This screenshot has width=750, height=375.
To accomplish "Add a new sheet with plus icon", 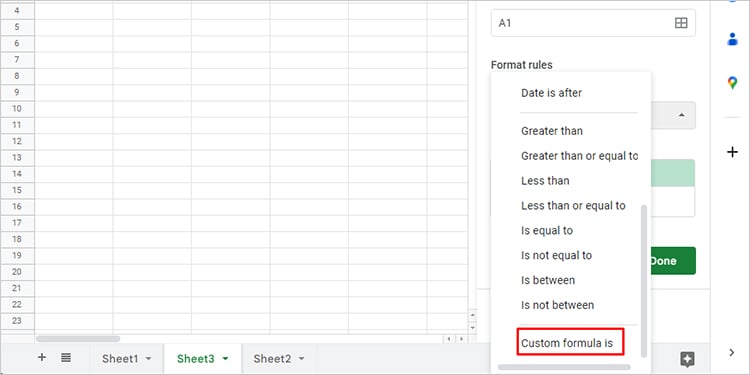I will tap(42, 357).
